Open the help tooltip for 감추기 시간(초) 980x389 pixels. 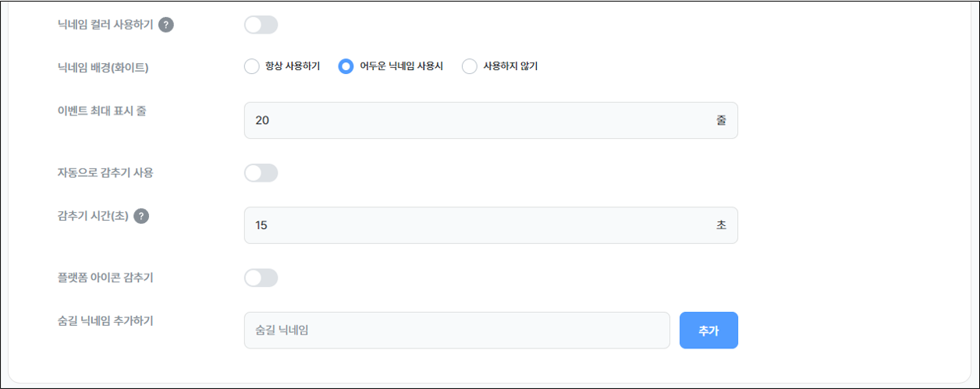(x=141, y=216)
